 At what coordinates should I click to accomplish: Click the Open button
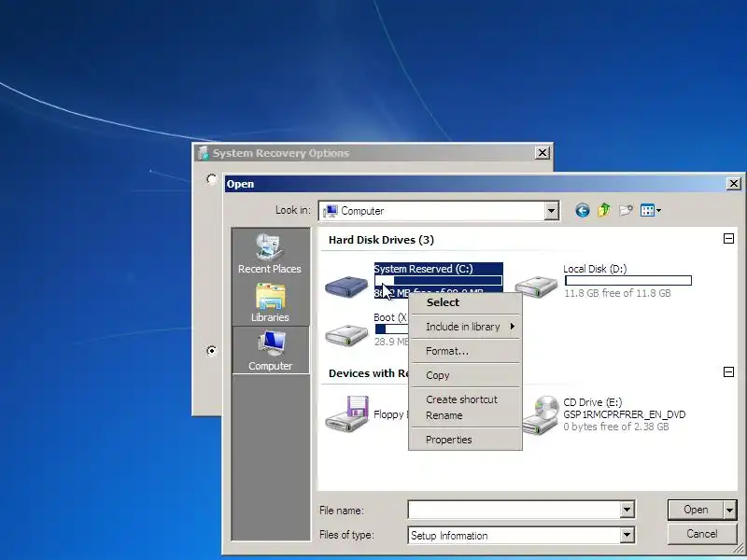(696, 510)
